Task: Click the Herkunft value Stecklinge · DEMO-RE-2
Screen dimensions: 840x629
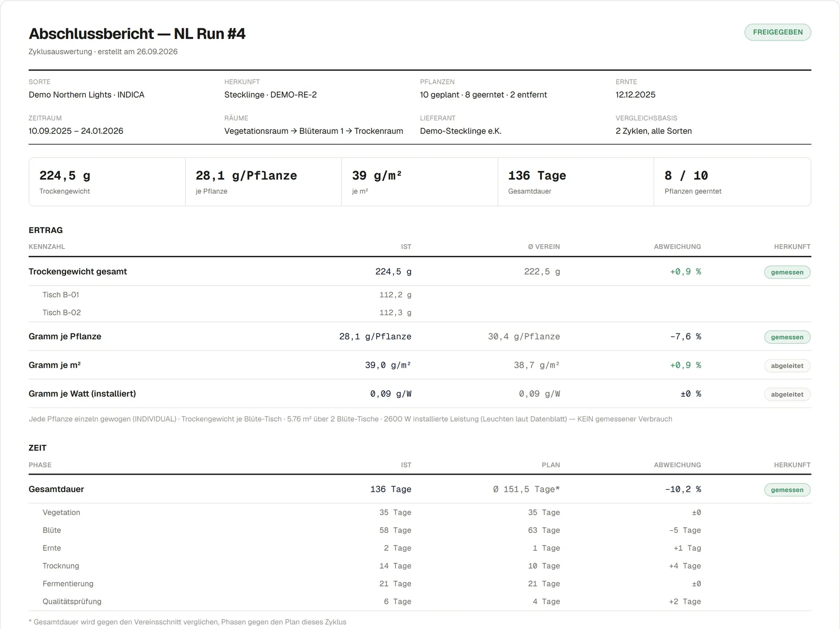Action: (270, 95)
